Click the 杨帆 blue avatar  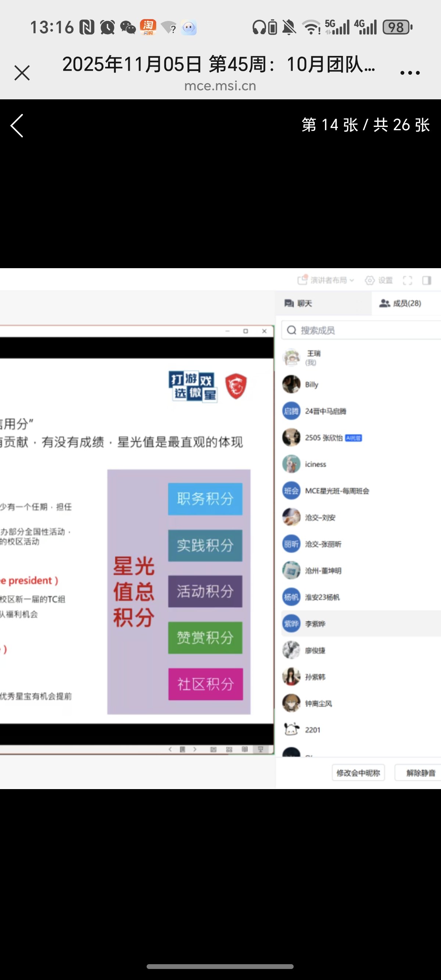[x=291, y=597]
